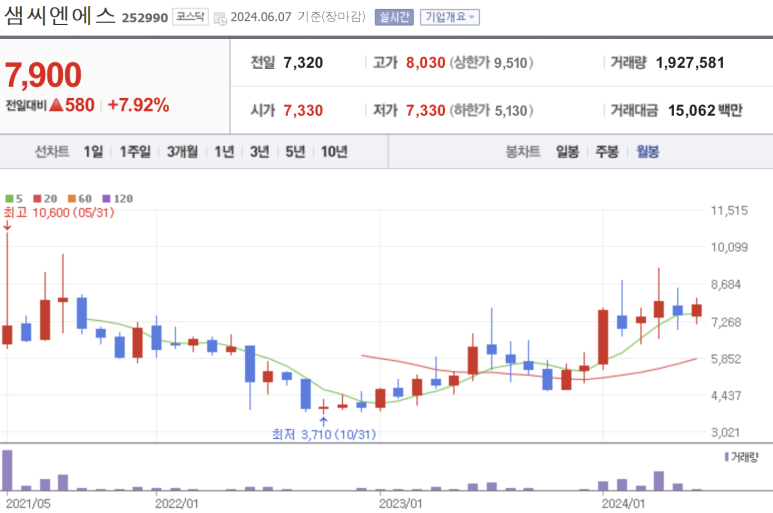Viewport: 773px width, 513px height.
Task: Select the 10년 line chart tab
Action: point(334,151)
